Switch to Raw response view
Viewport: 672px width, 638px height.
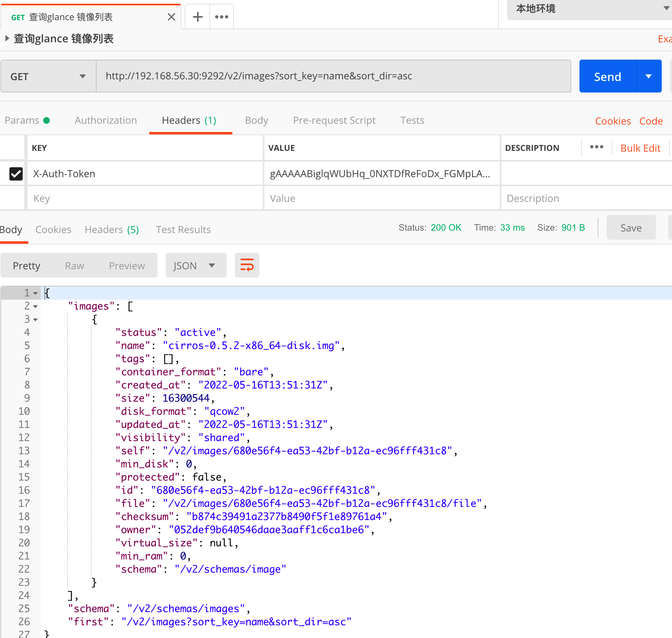point(74,266)
